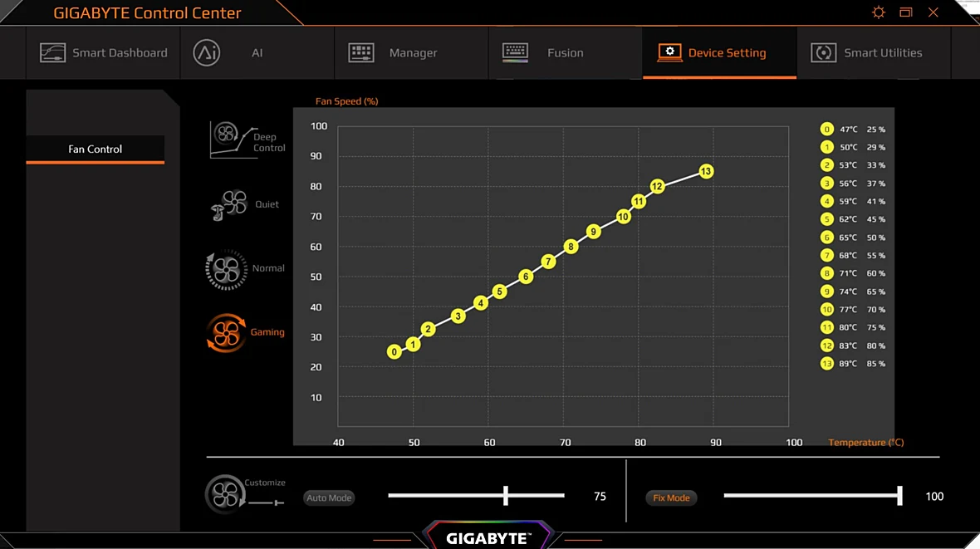
Task: Close the GIGABYTE Control Center window
Action: pos(933,12)
